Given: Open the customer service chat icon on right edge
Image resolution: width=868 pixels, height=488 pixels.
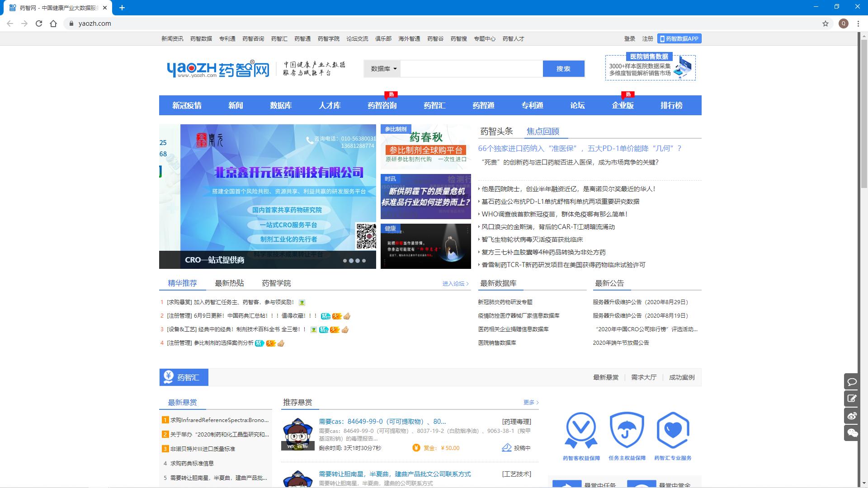Looking at the screenshot, I should [852, 382].
